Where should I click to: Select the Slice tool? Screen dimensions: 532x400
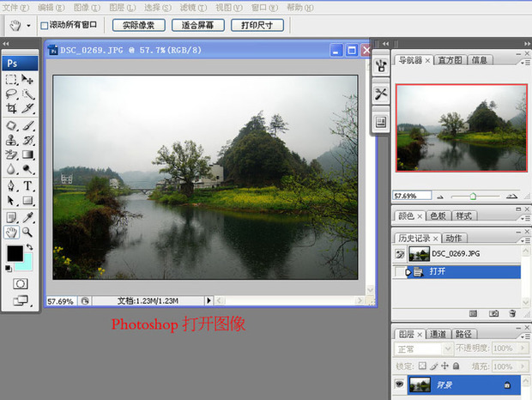27,108
